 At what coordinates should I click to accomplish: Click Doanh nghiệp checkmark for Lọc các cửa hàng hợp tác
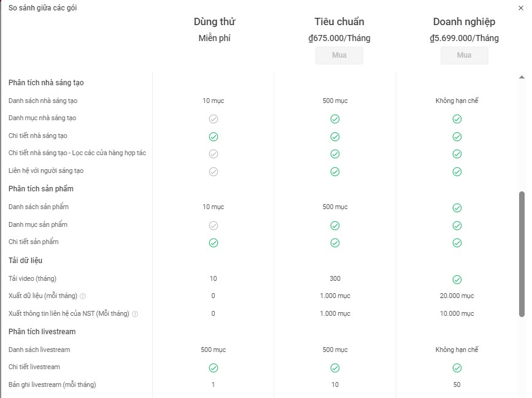pyautogui.click(x=457, y=154)
